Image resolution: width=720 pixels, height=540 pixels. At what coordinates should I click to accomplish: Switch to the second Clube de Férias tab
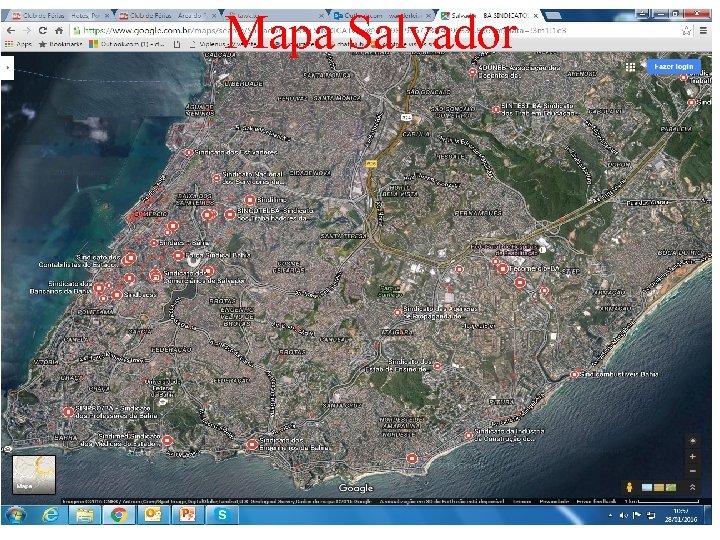click(x=168, y=16)
